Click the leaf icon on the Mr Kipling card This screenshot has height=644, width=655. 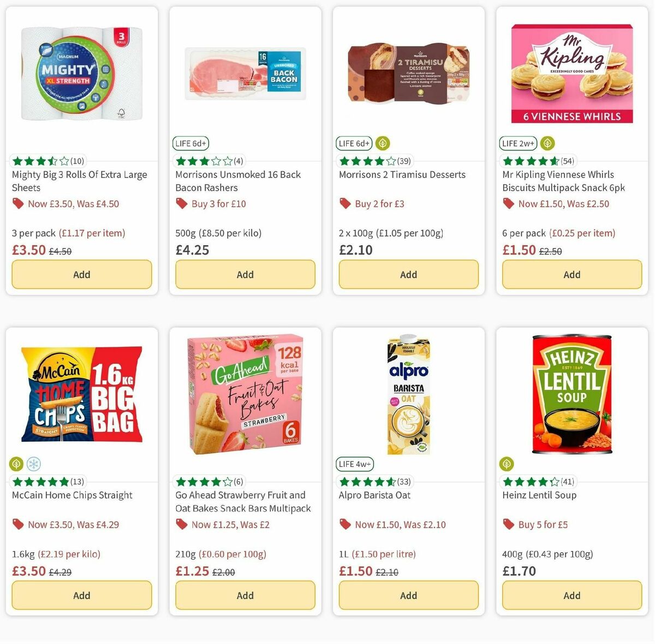coord(547,143)
